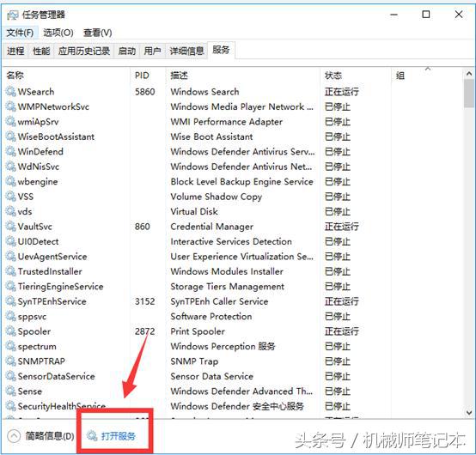Switch to the 应用历史记录 tab
The height and width of the screenshot is (455, 476).
click(x=84, y=51)
